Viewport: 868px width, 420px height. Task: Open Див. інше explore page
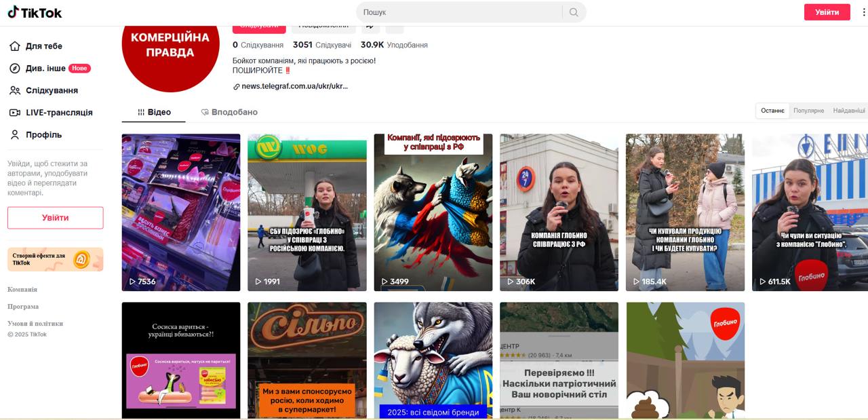(x=45, y=69)
